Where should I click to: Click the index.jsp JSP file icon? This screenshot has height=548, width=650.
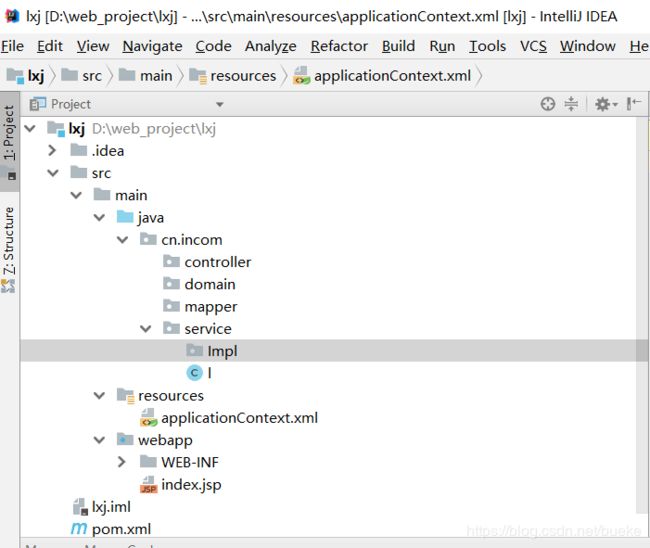click(x=149, y=484)
